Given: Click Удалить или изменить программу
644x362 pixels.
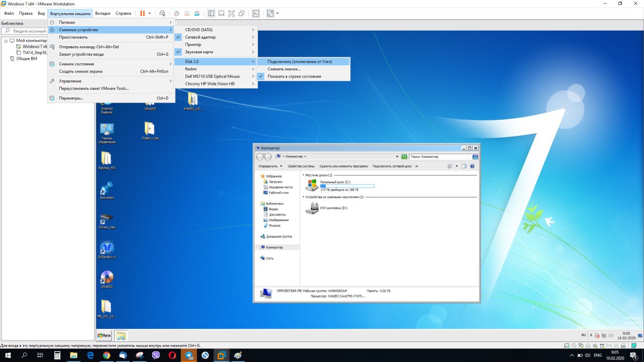Looking at the screenshot, I should (x=344, y=166).
